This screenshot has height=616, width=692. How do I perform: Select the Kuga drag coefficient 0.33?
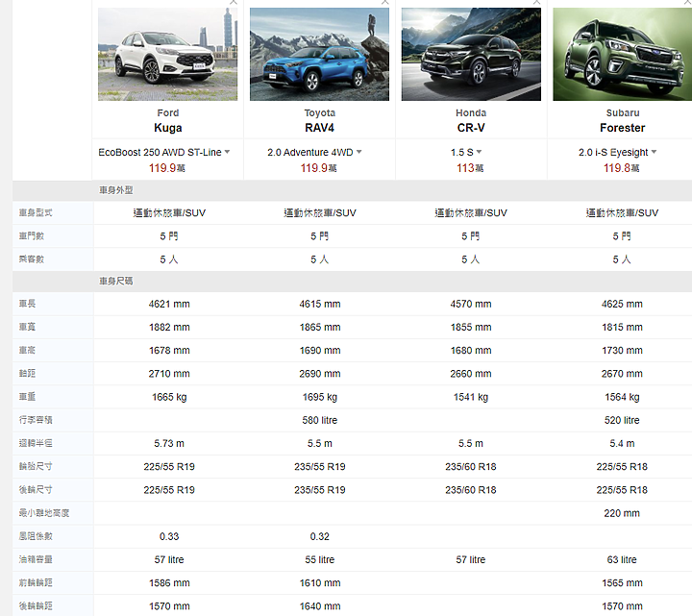[x=169, y=536]
